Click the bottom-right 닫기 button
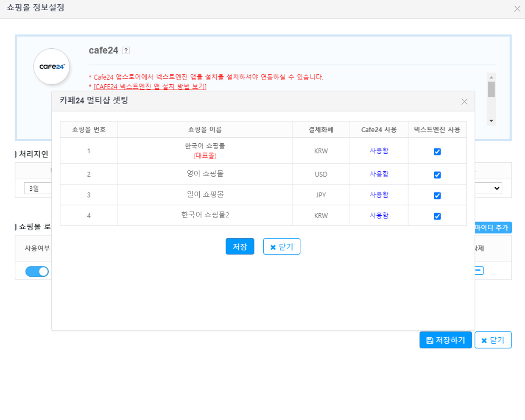Viewport: 525px width, 420px height. tap(493, 340)
